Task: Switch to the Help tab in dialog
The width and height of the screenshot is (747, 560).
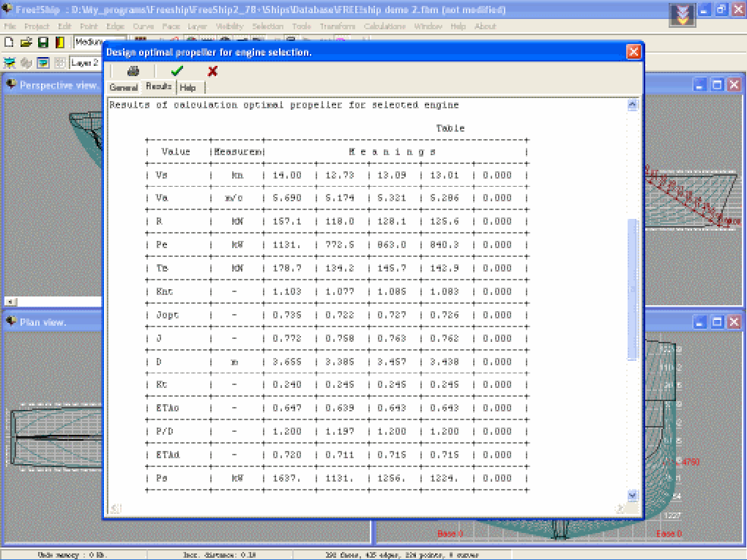Action: pyautogui.click(x=188, y=87)
